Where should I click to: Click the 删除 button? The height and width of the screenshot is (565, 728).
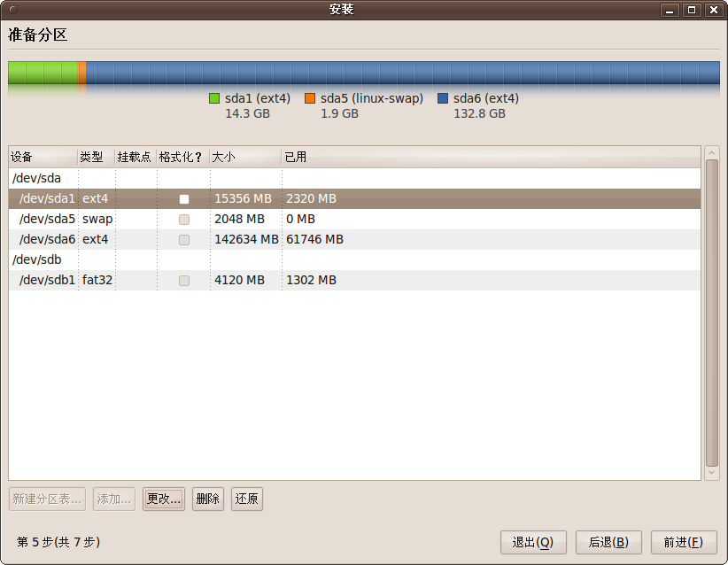pos(208,499)
